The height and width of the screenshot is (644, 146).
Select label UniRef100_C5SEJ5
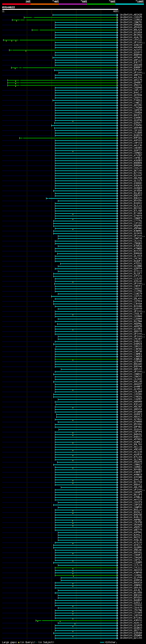pos(131,314)
